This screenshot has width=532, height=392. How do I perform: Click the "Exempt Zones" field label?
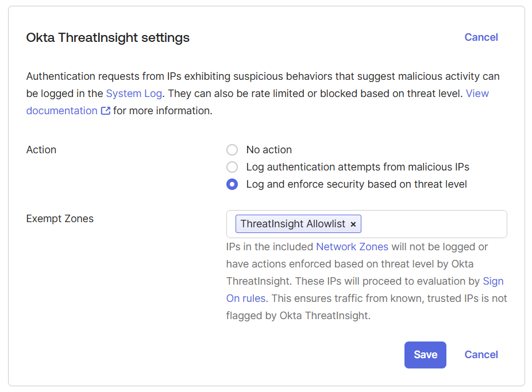pyautogui.click(x=60, y=219)
